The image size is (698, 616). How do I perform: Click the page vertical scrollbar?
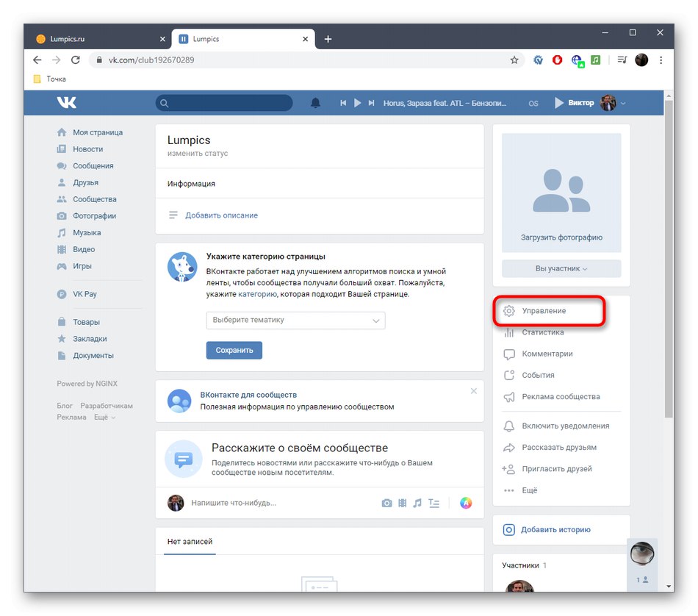click(x=669, y=259)
